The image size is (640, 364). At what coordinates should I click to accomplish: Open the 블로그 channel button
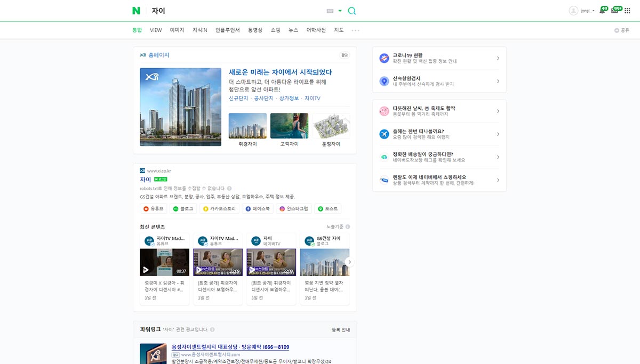[183, 209]
